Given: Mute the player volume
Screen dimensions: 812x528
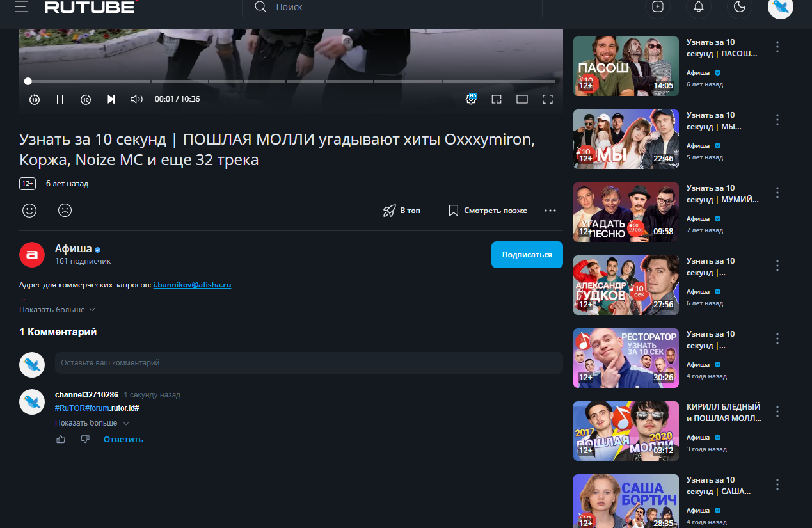Looking at the screenshot, I should tap(136, 99).
